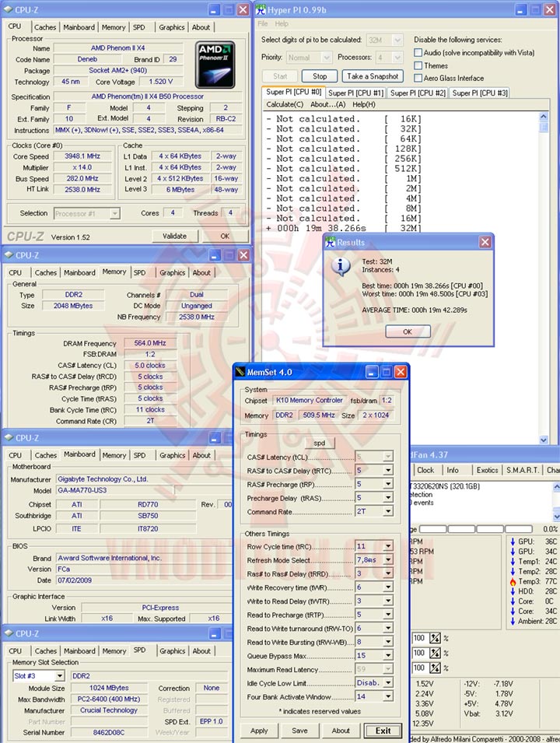Open Graphics tab in CPU-Z Memory window
Viewport: 560px width, 743px height.
coord(173,272)
